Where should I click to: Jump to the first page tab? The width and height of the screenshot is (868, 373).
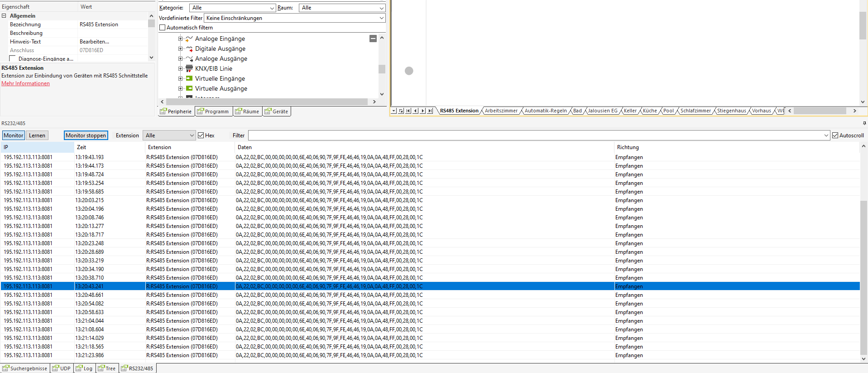(x=408, y=111)
